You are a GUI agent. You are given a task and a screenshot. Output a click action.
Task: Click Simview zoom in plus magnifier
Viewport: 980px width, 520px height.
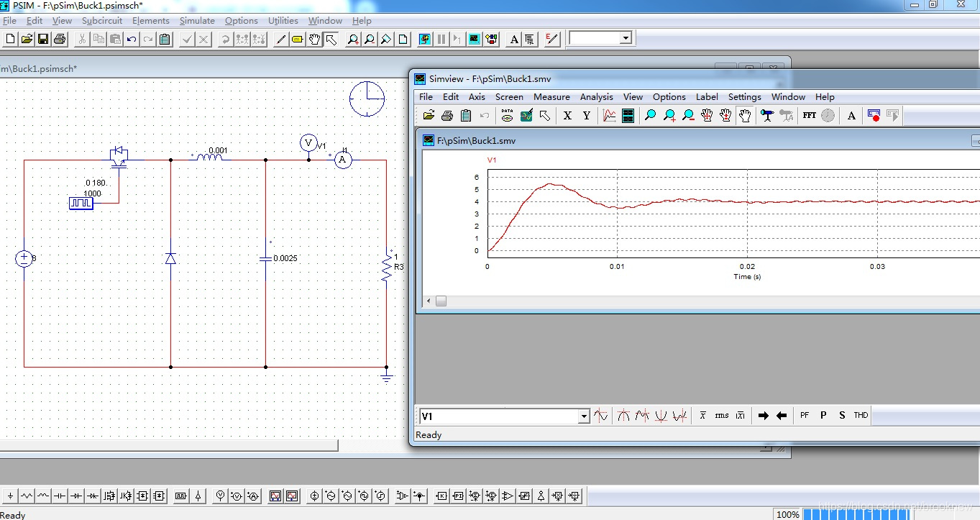click(669, 115)
